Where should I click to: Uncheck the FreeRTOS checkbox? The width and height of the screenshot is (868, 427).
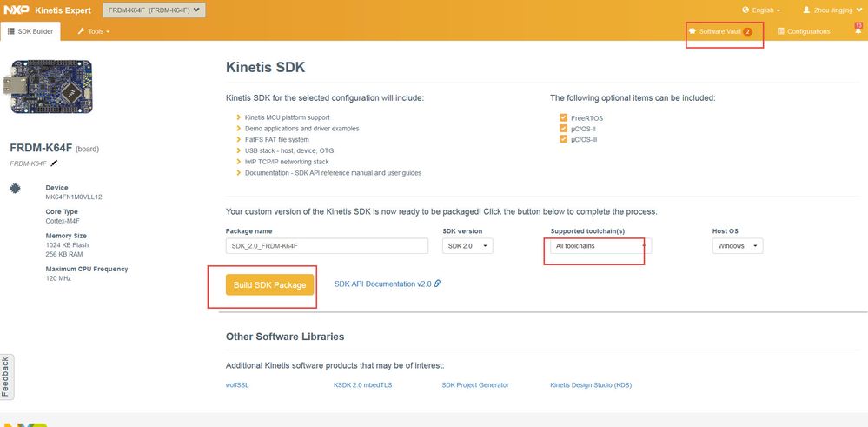click(x=564, y=117)
